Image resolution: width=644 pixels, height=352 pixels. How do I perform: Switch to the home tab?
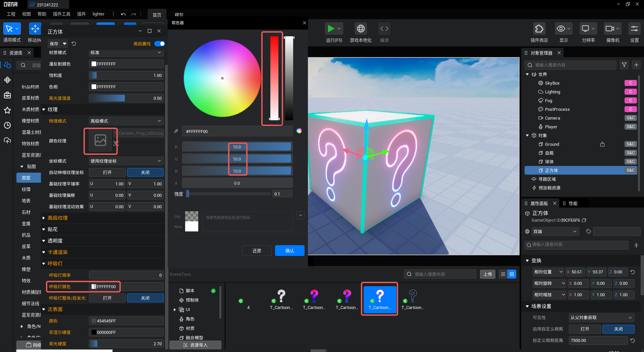coord(157,15)
